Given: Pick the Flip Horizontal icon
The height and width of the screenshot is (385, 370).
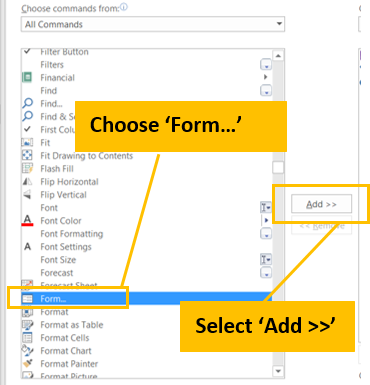Looking at the screenshot, I should [27, 181].
